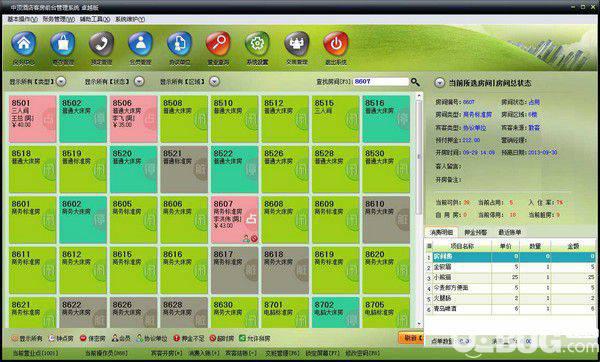
Task: Click the 交班管理[F6] shortcut in status bar
Action: point(282,353)
